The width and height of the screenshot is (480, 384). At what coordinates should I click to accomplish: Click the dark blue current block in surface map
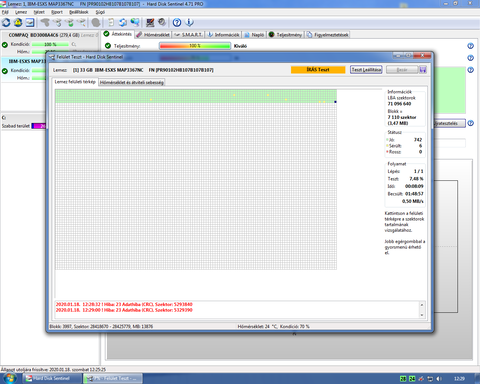tap(335, 102)
